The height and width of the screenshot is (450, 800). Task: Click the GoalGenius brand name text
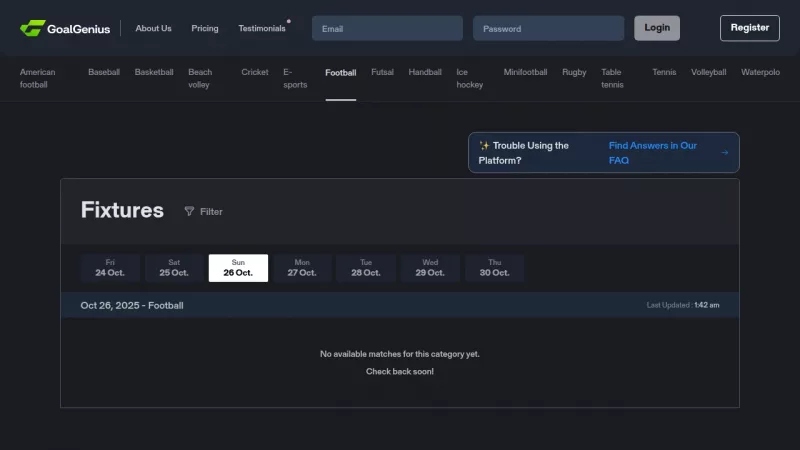[x=79, y=29]
